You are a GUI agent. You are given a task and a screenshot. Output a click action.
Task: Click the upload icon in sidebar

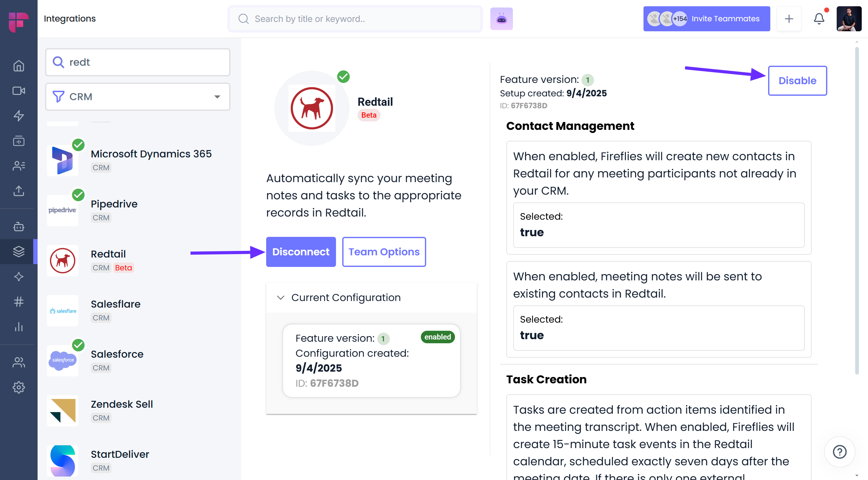[18, 191]
